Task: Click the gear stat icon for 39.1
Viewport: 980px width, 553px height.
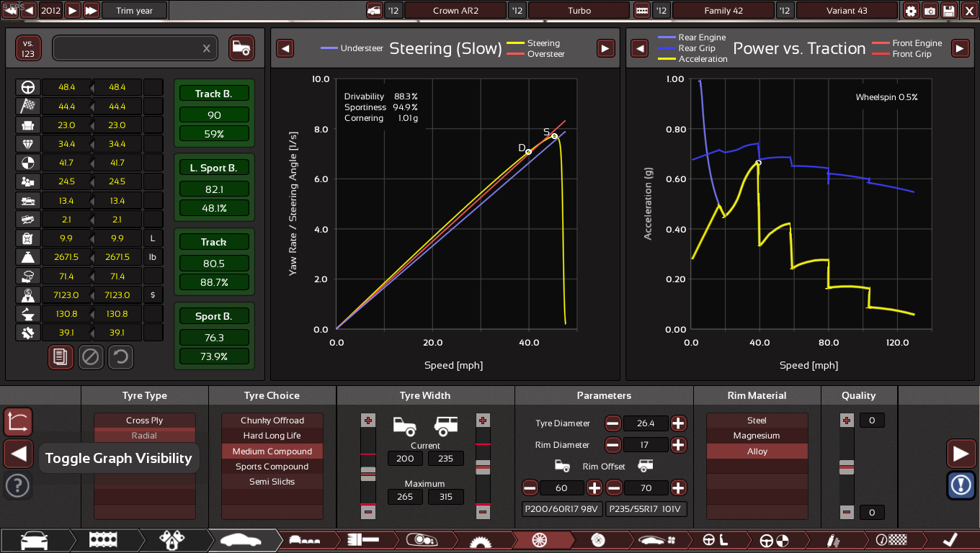Action: click(x=28, y=333)
